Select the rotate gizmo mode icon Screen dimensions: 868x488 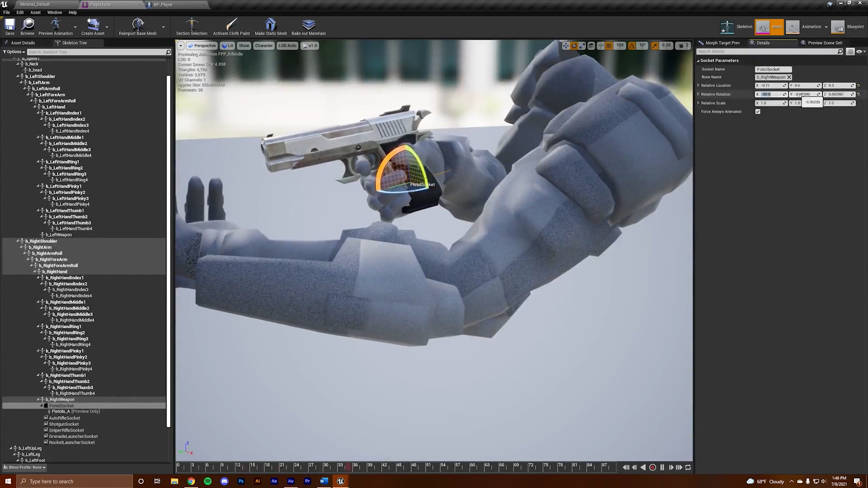(574, 46)
